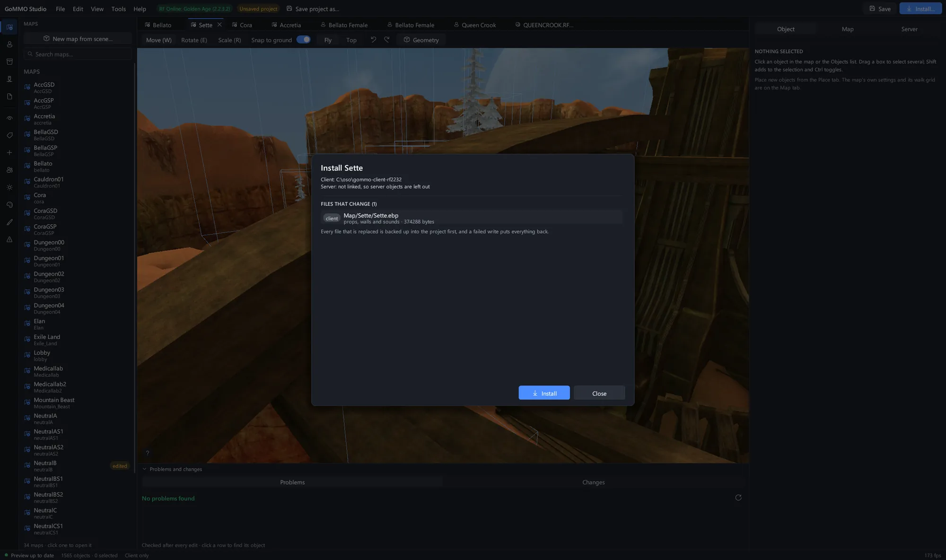The width and height of the screenshot is (946, 560).
Task: Collapse the Problems and changes panel
Action: point(145,469)
